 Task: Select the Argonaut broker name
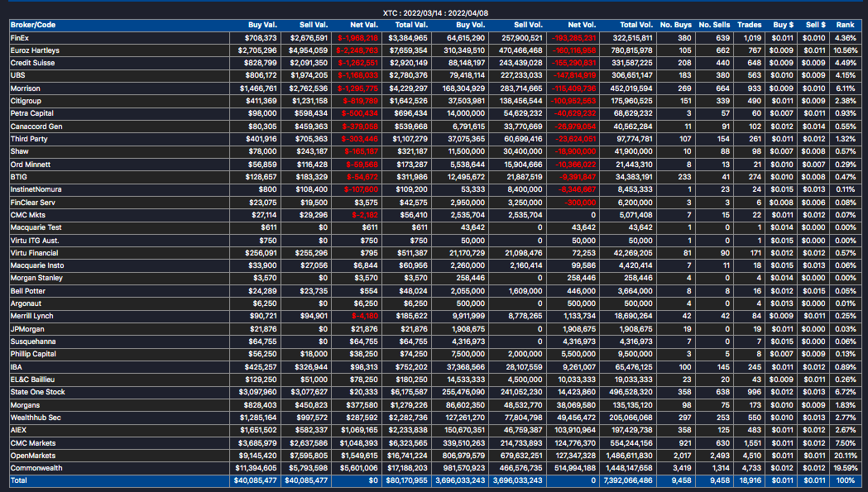pos(26,303)
